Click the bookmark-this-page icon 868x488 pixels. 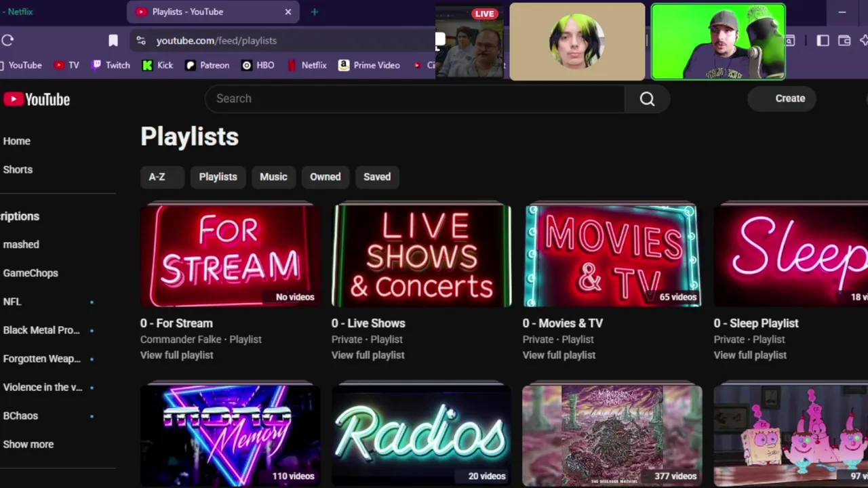[x=113, y=41]
